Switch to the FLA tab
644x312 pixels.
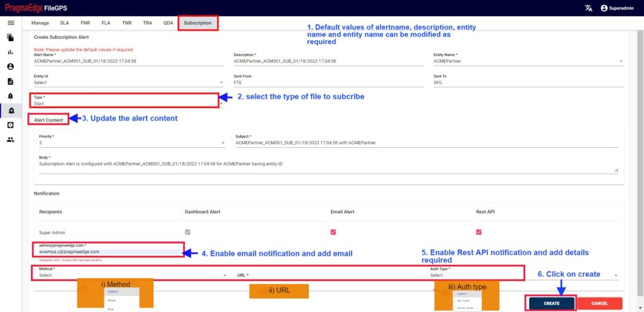point(106,23)
